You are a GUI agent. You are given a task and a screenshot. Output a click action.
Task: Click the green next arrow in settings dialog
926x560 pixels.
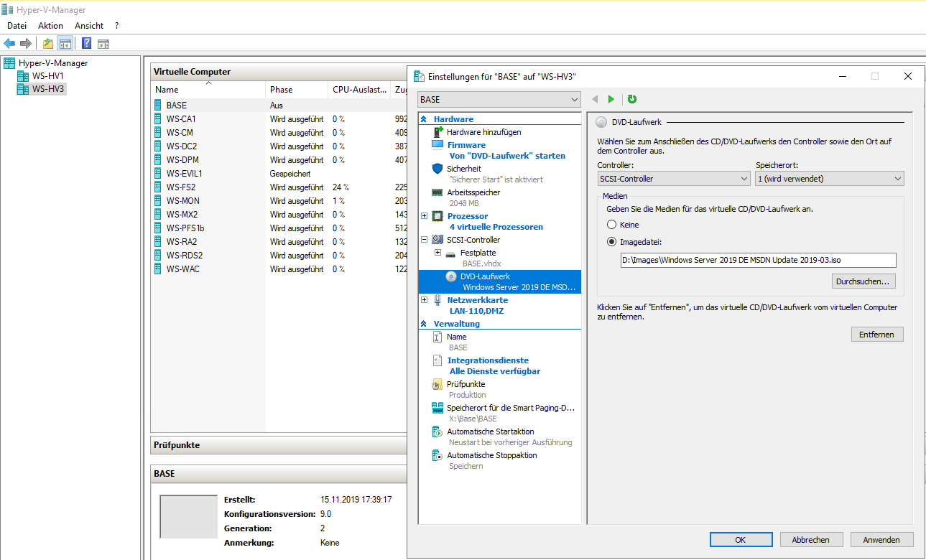click(x=611, y=99)
